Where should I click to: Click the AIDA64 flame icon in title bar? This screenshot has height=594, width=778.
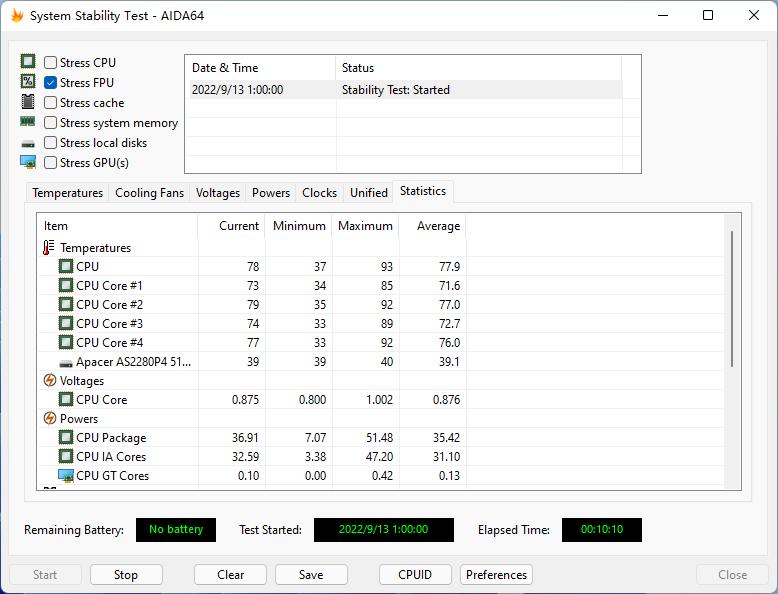pos(17,16)
